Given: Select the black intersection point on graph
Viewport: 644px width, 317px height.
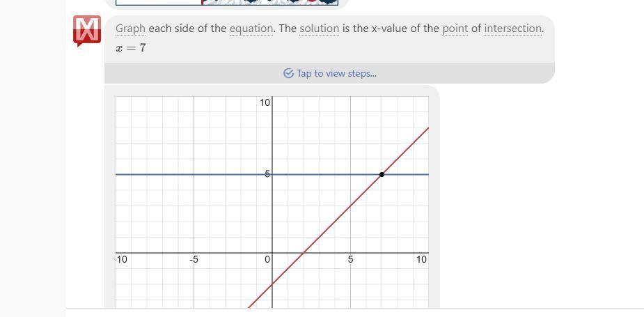Looking at the screenshot, I should coord(382,174).
